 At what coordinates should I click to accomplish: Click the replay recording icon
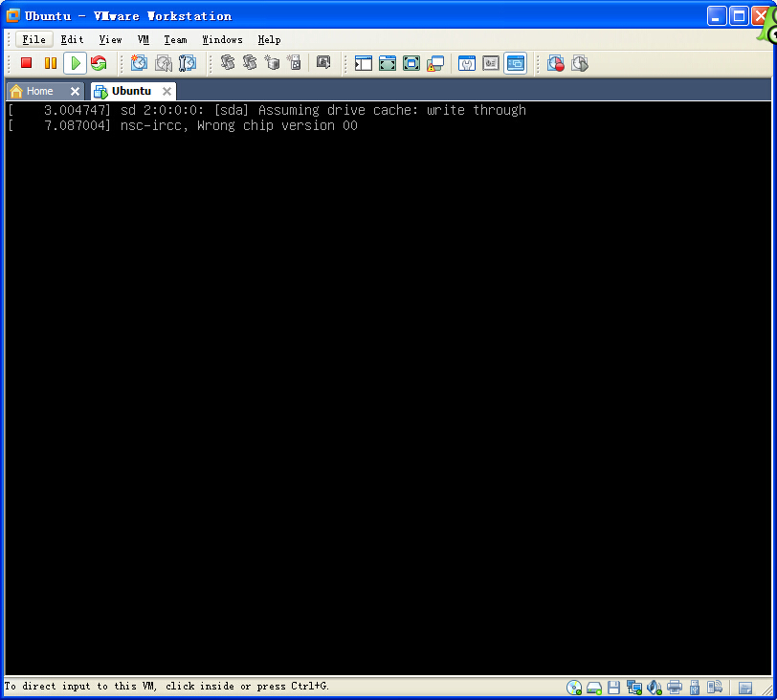pyautogui.click(x=580, y=63)
